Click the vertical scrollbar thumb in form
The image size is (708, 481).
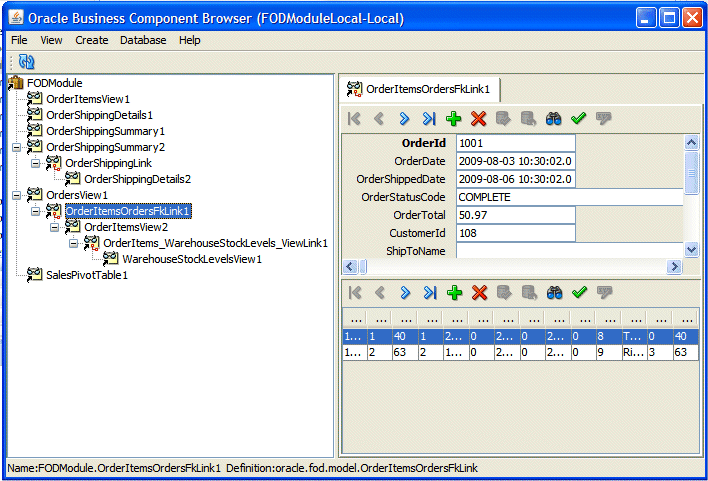coord(691,172)
